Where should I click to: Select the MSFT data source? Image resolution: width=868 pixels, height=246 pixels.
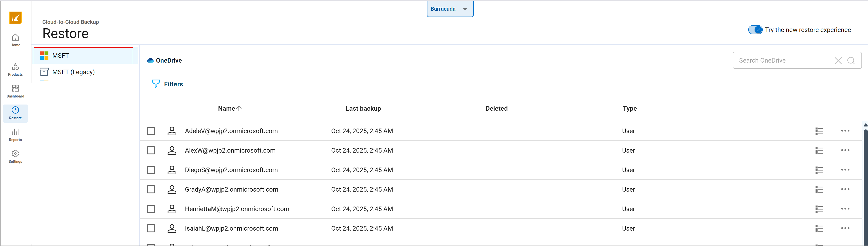point(61,56)
